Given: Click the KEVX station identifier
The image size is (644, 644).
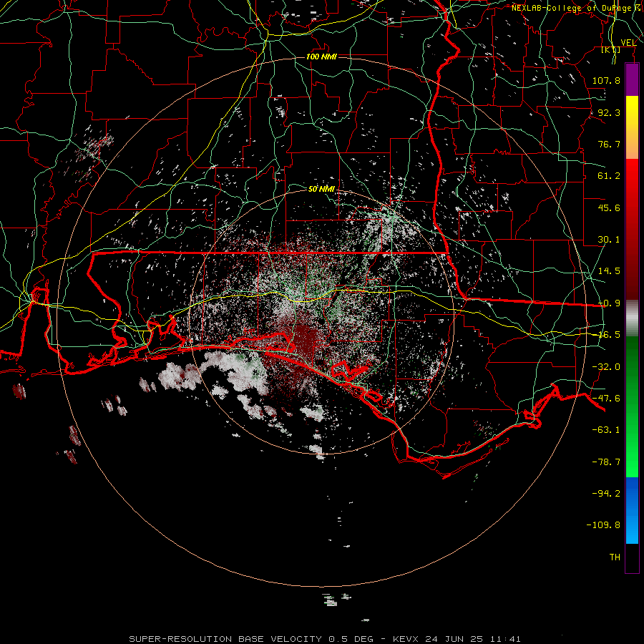Looking at the screenshot, I should coord(406,639).
